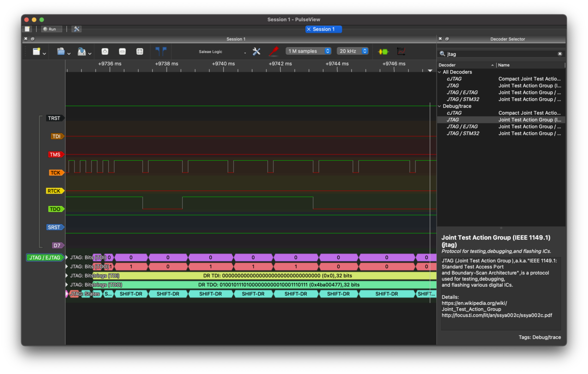Toggle the cursors display icon
This screenshot has height=374, width=588.
pyautogui.click(x=161, y=51)
